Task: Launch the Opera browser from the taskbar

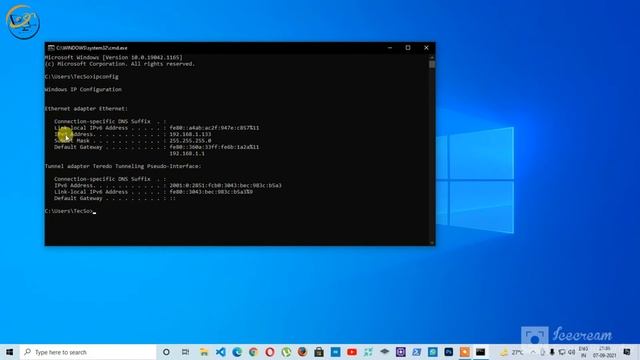Action: (270, 352)
